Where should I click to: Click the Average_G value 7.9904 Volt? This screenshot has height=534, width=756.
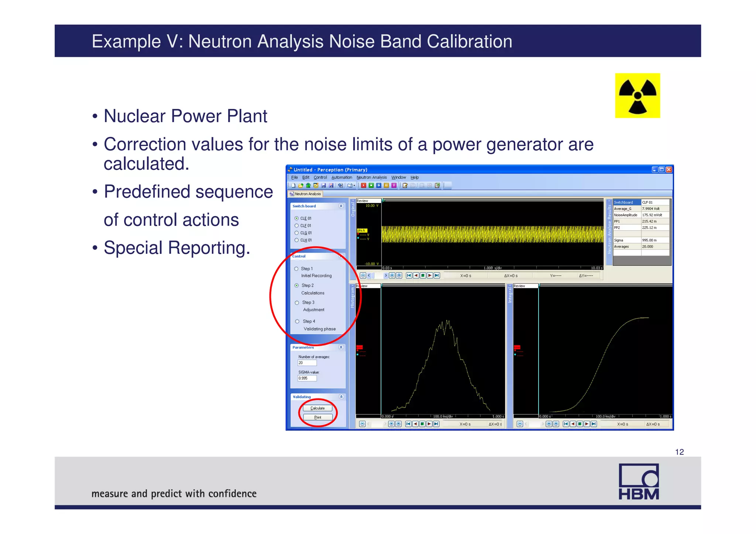(655, 209)
